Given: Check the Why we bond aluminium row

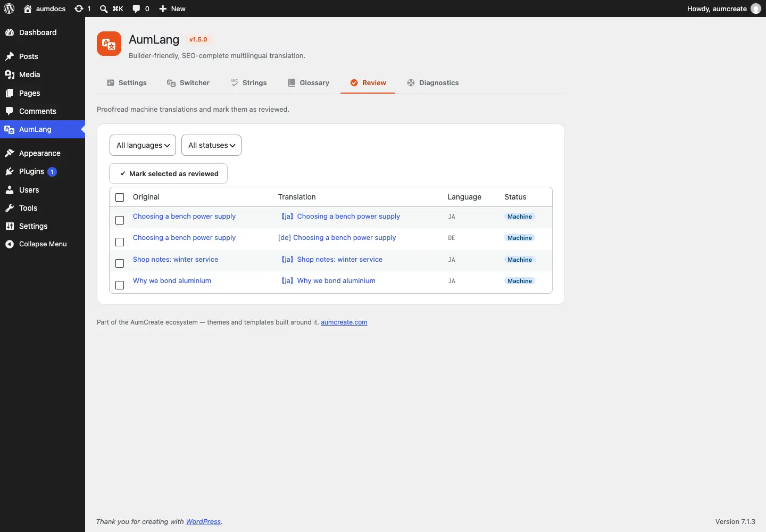Looking at the screenshot, I should [x=120, y=285].
